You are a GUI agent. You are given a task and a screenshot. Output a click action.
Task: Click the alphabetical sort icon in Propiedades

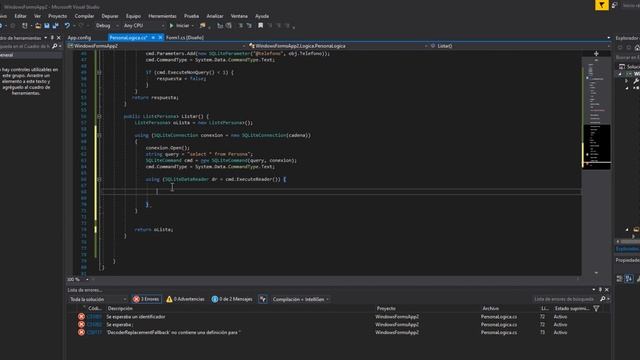click(x=629, y=279)
